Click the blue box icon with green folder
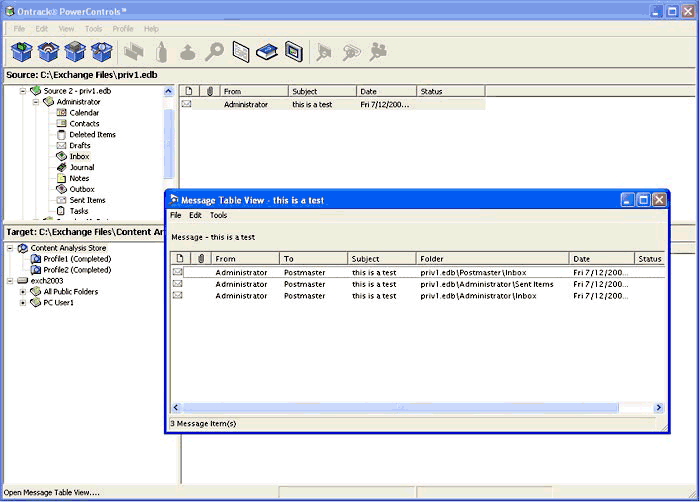The height and width of the screenshot is (502, 700). pos(21,51)
